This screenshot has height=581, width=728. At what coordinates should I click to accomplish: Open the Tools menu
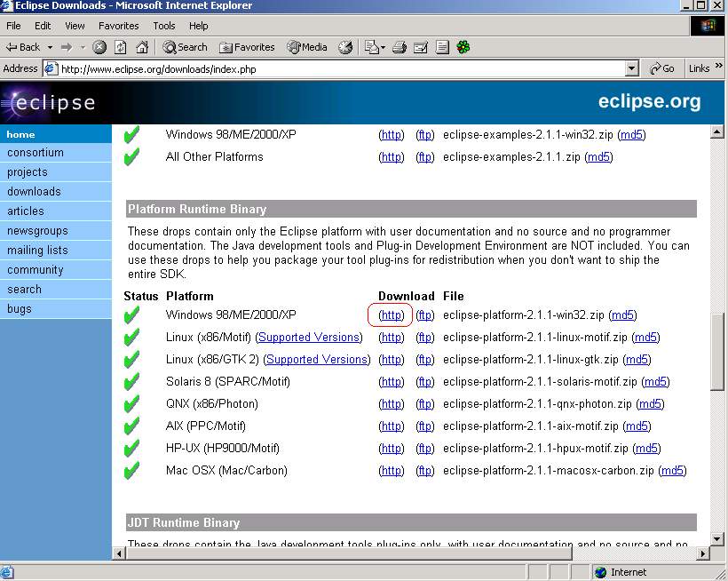tap(164, 26)
